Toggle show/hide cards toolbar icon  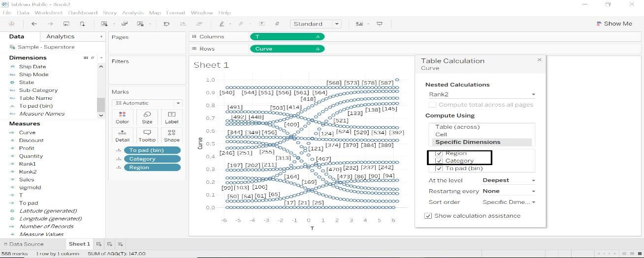pyautogui.click(x=359, y=24)
